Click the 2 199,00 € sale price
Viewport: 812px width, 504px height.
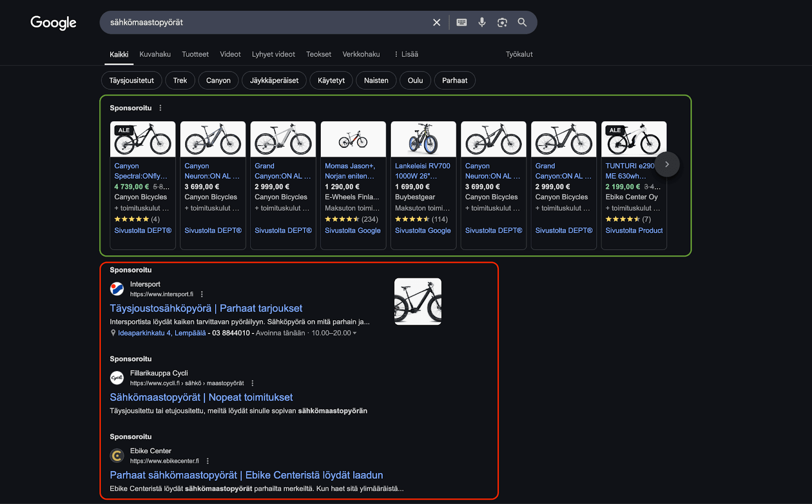click(x=623, y=187)
